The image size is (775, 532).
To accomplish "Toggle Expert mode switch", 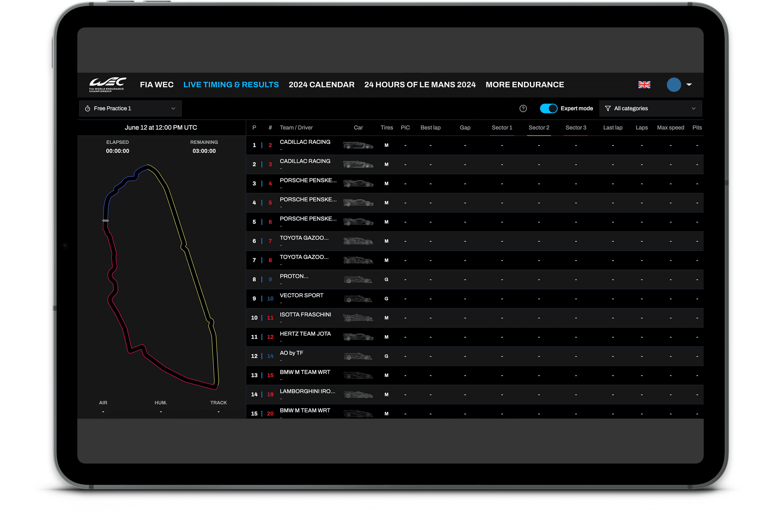I will (x=548, y=108).
